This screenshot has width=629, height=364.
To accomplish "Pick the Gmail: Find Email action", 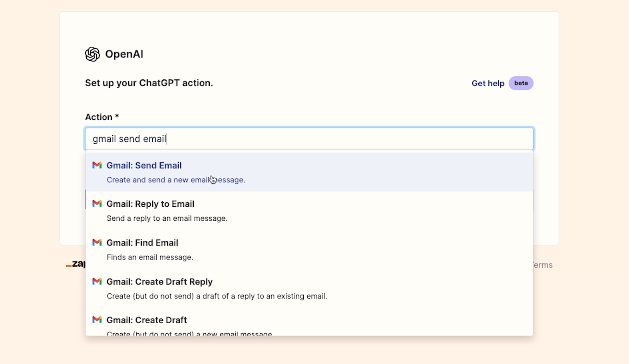I will point(309,249).
